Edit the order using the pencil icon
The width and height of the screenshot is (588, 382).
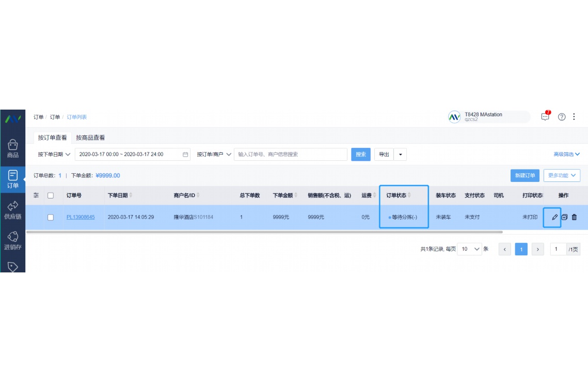(x=552, y=217)
